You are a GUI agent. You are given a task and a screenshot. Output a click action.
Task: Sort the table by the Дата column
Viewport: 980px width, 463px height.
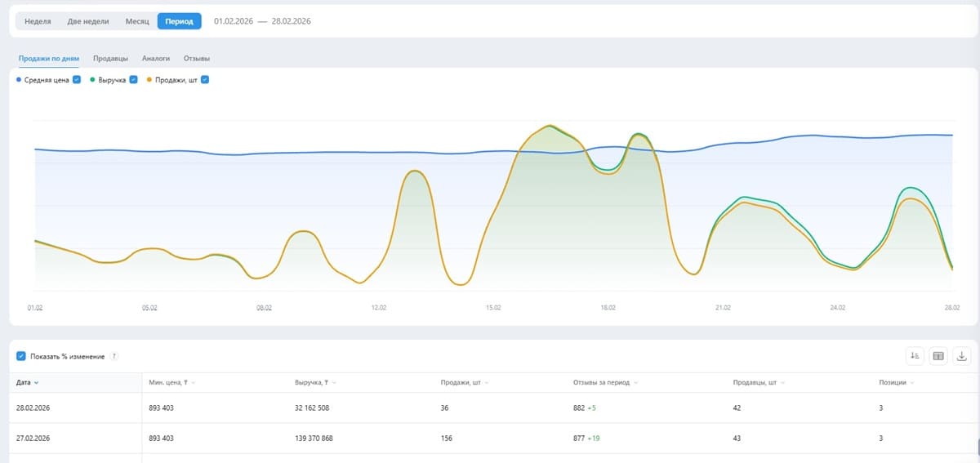click(x=28, y=382)
